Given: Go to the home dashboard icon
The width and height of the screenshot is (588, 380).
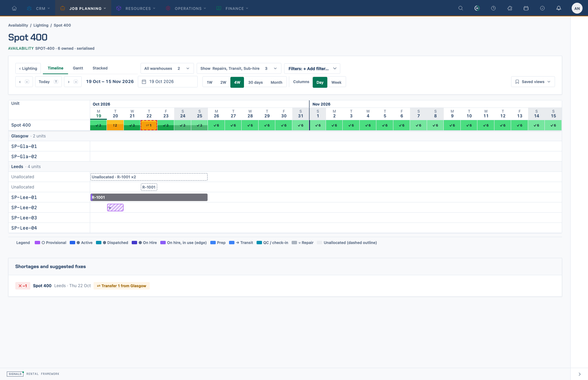Looking at the screenshot, I should [14, 8].
